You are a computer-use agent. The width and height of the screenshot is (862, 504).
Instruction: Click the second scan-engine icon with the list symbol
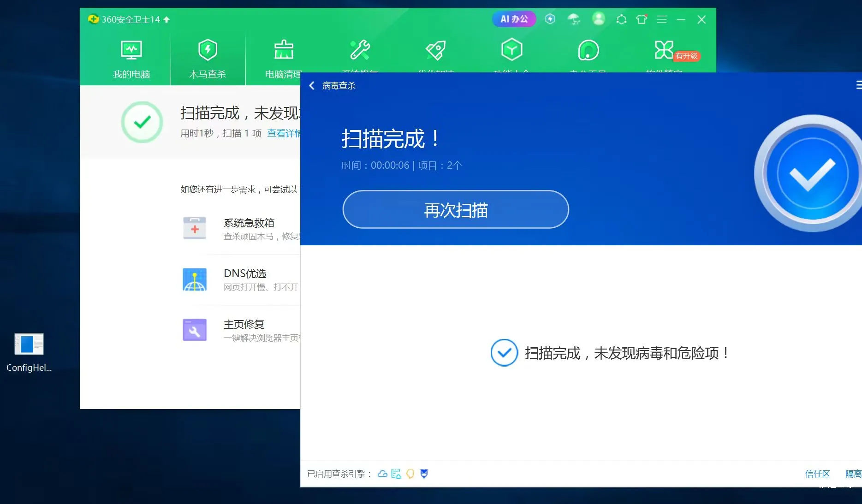396,474
